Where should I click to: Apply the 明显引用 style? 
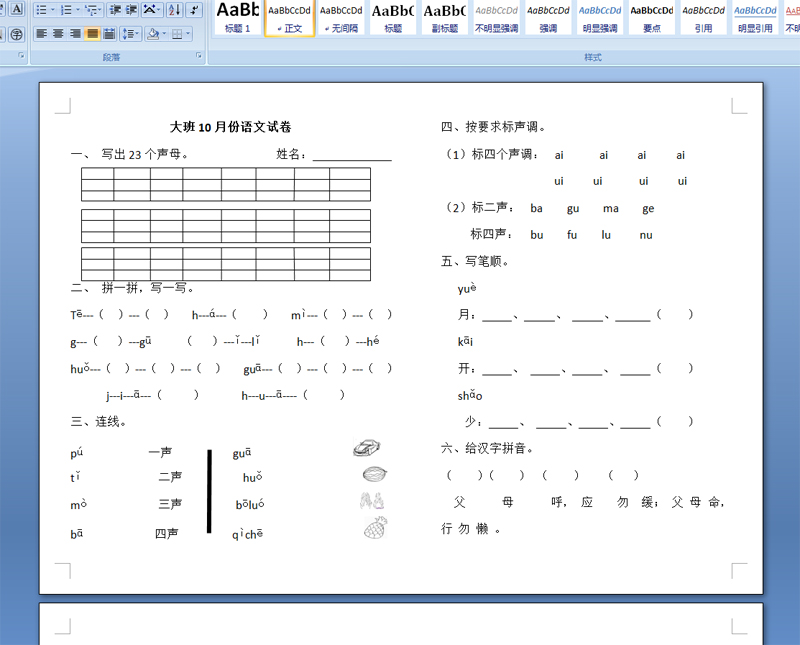click(x=756, y=17)
